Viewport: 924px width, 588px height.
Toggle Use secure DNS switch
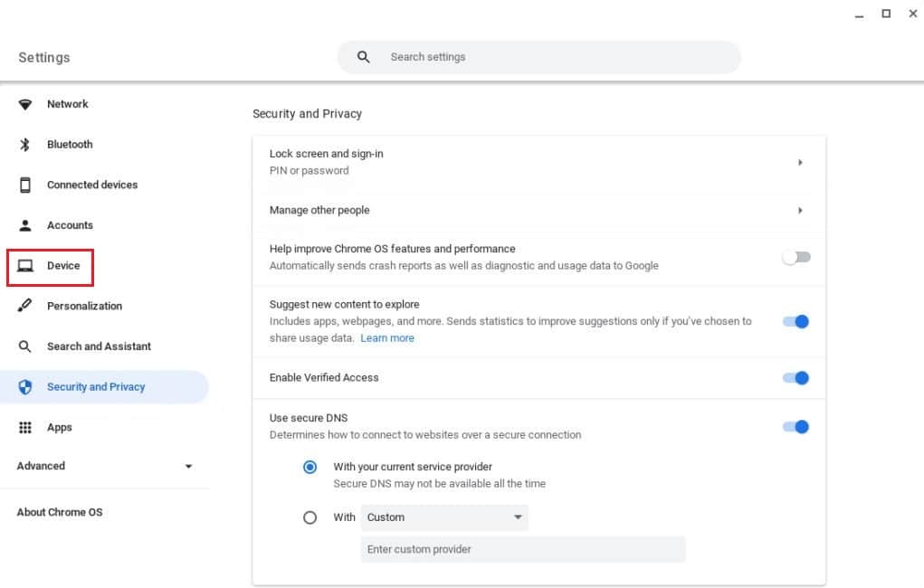pos(796,427)
